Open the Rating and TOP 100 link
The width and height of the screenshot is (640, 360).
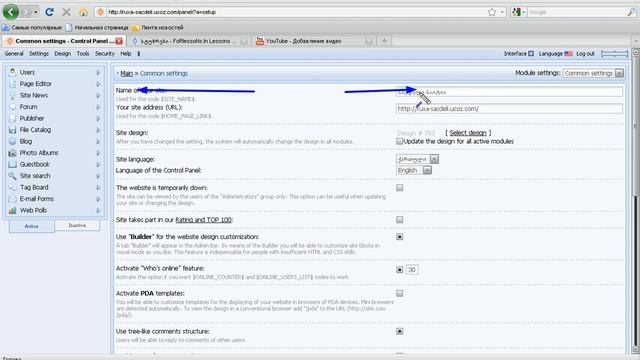tap(203, 220)
